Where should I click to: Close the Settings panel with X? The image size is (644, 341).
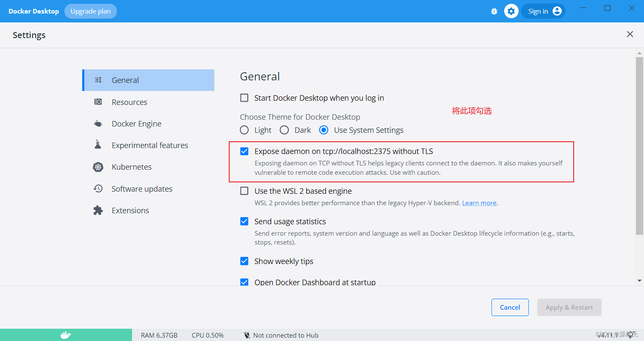[630, 34]
